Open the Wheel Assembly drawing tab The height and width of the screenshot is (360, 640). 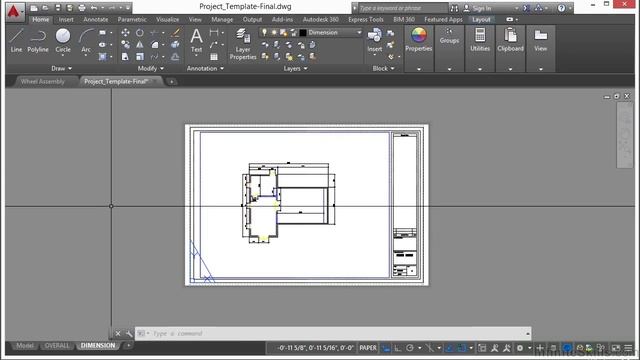point(42,81)
